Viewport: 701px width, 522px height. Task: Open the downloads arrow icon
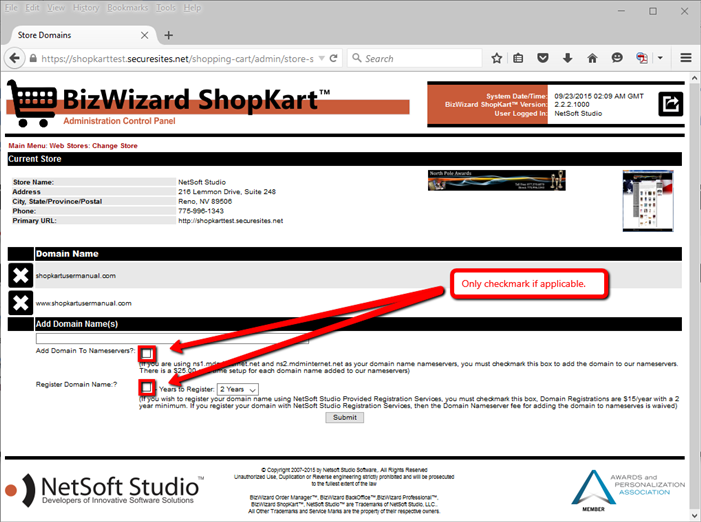click(x=567, y=58)
